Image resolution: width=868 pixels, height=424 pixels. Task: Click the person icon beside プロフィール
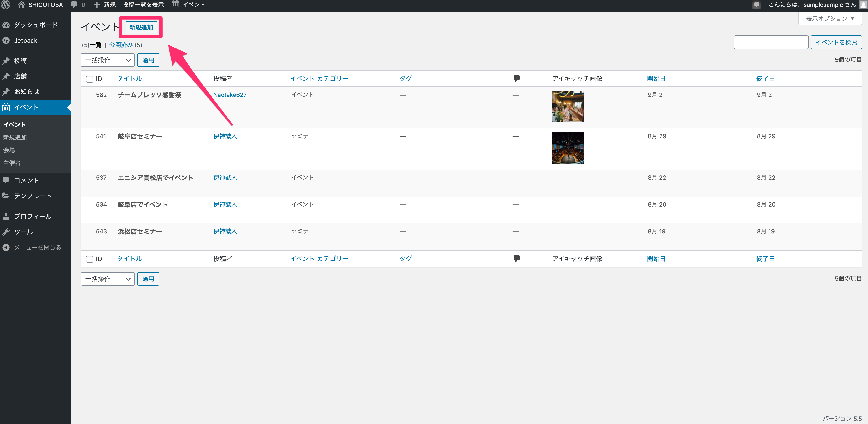click(x=6, y=216)
